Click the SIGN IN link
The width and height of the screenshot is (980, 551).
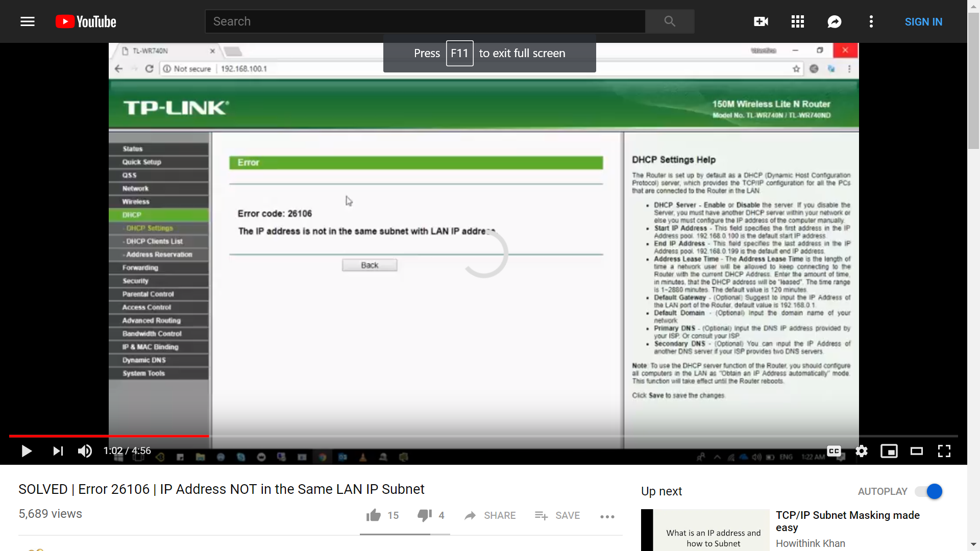(x=923, y=22)
